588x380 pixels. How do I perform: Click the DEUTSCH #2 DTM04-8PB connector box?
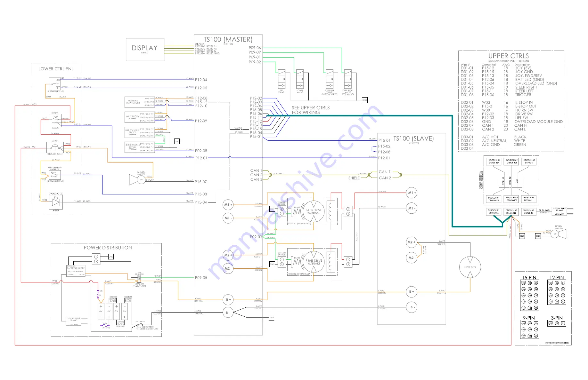(512, 199)
